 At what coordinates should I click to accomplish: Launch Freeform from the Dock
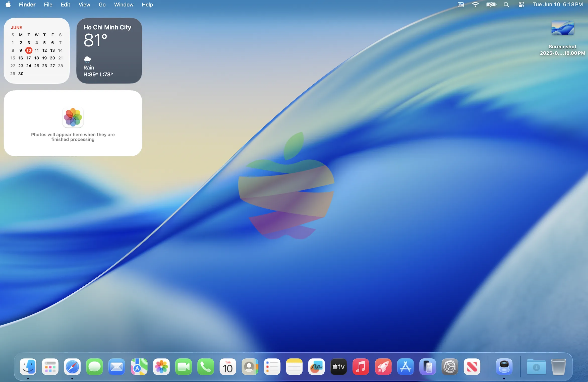coord(316,367)
